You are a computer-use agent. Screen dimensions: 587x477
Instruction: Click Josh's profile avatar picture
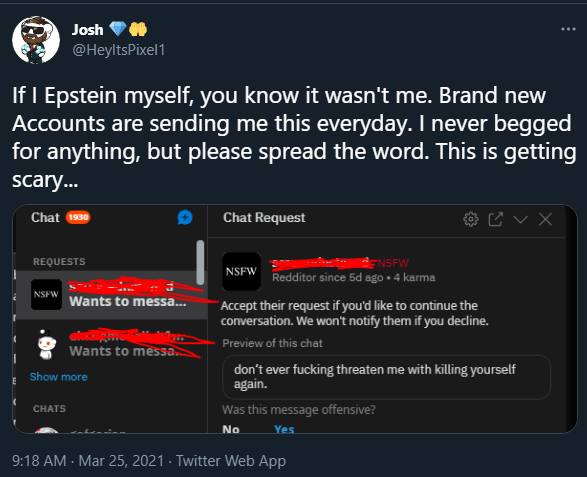[x=36, y=40]
